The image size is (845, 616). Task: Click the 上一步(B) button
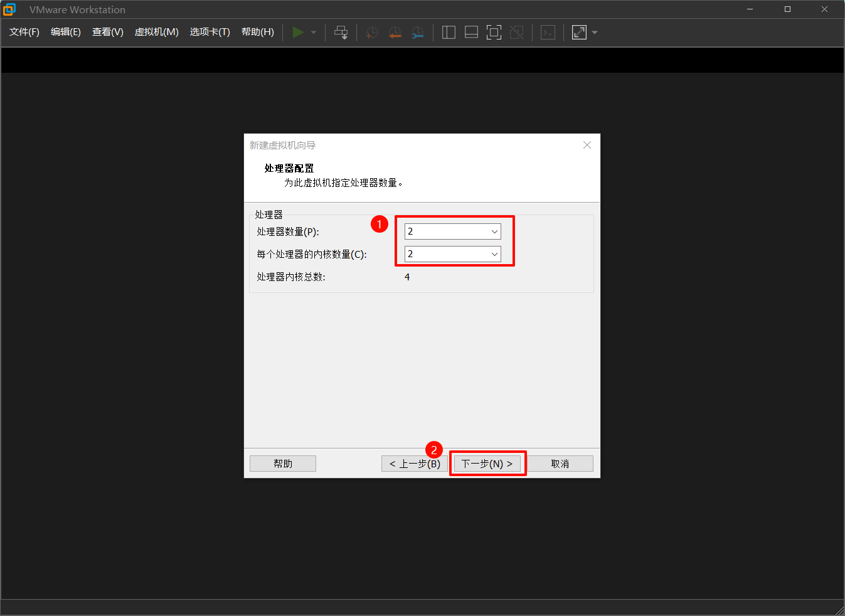[x=414, y=463]
